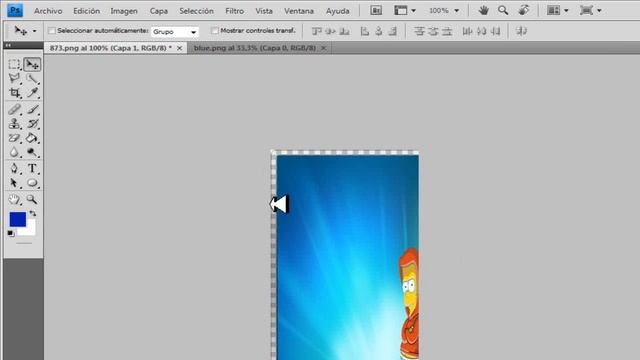Click the Hand tool in application bar
The width and height of the screenshot is (640, 360).
tap(484, 10)
